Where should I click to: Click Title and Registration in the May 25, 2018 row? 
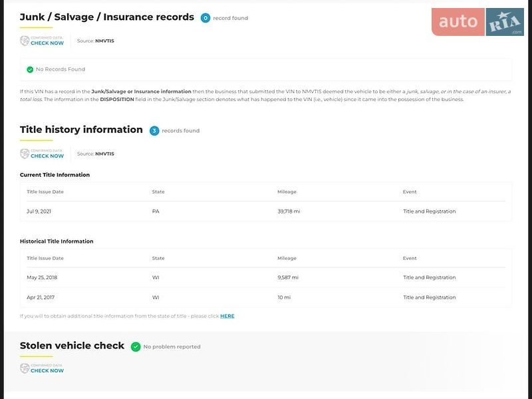pos(429,277)
